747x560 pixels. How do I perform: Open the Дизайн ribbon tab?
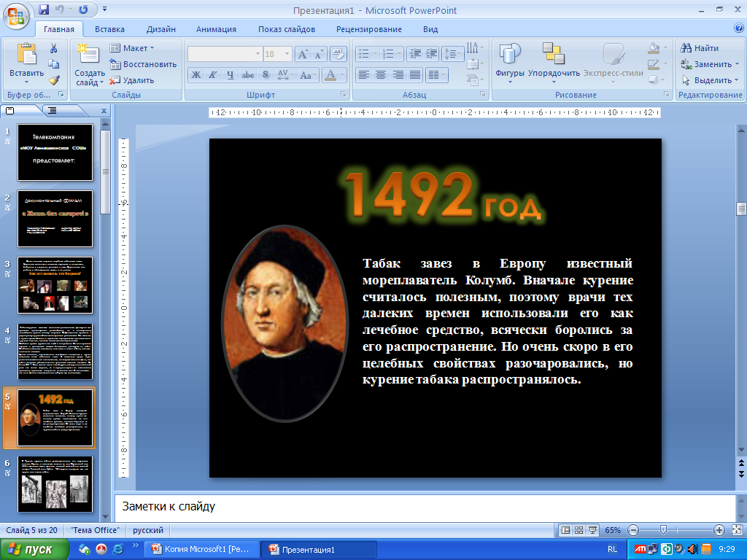point(160,29)
